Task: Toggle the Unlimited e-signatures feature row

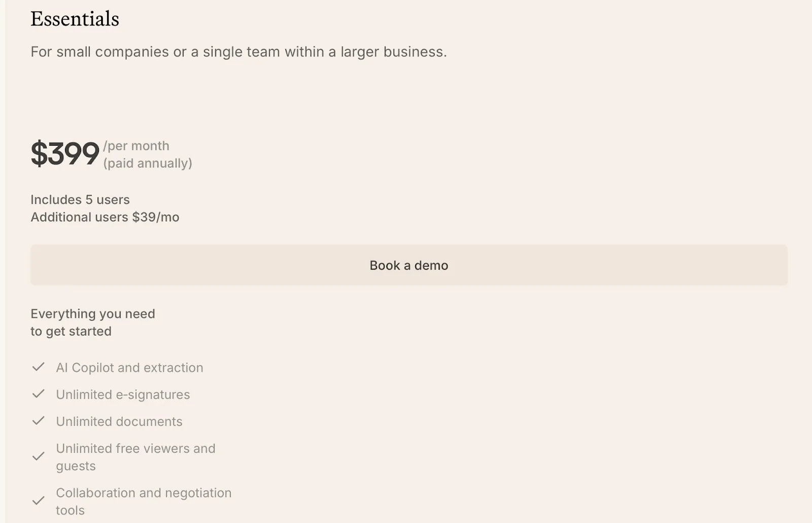Action: coord(123,394)
